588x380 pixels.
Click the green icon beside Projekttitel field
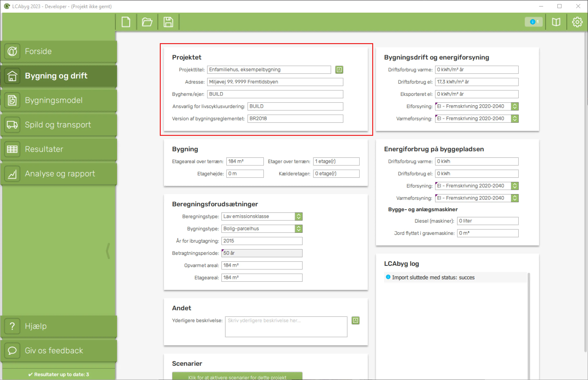(339, 70)
